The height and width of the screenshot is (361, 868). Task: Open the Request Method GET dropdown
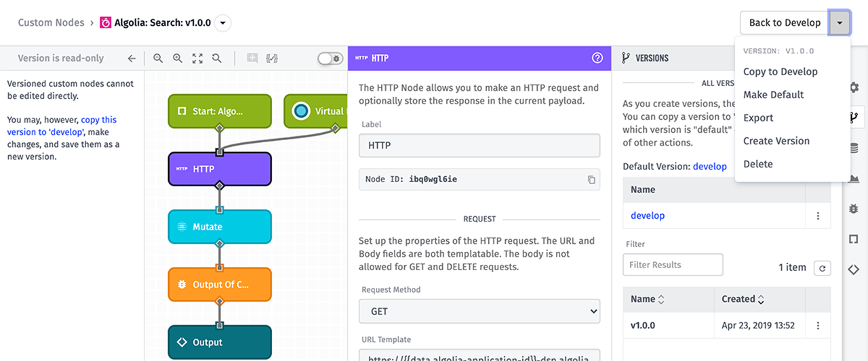[479, 312]
